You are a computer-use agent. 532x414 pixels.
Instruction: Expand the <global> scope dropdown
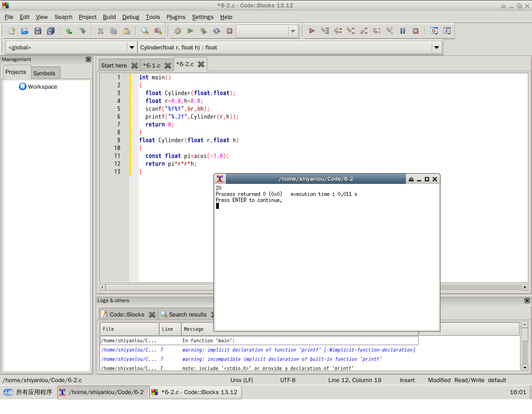coord(132,48)
